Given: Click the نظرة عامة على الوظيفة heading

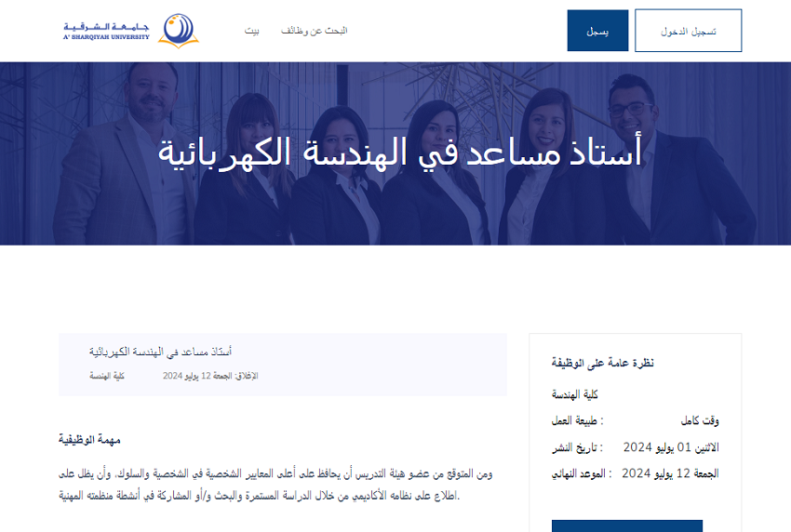Looking at the screenshot, I should (602, 363).
